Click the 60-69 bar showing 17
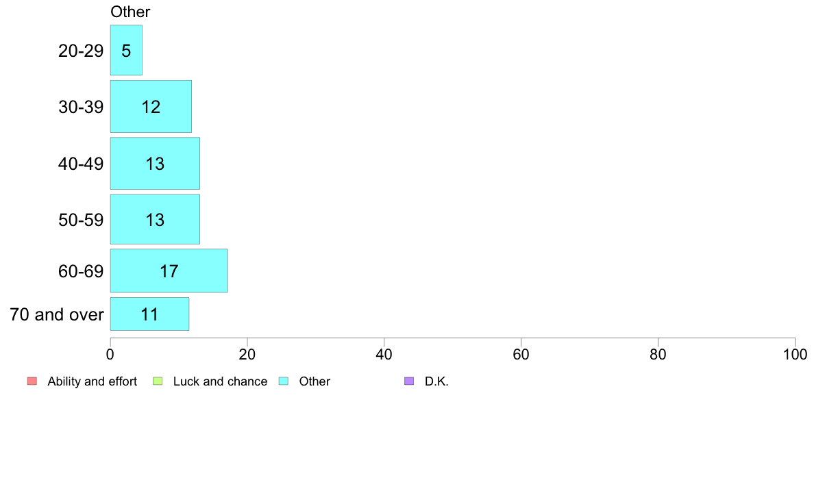Image resolution: width=814 pixels, height=504 pixels. coord(169,271)
